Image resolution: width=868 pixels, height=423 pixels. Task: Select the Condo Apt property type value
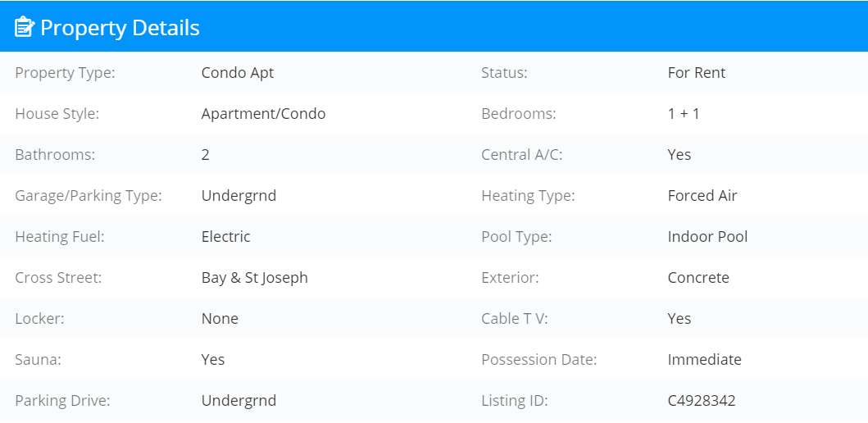pos(238,72)
